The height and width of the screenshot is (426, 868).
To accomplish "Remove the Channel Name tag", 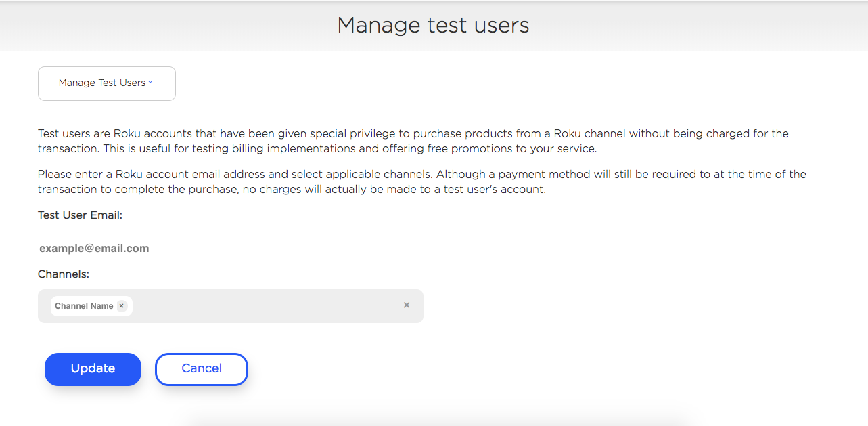I will (122, 306).
